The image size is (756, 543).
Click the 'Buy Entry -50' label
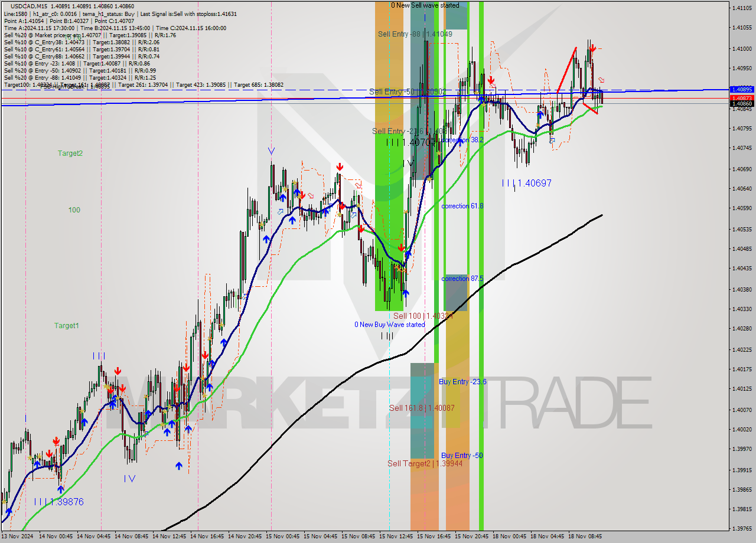(462, 456)
